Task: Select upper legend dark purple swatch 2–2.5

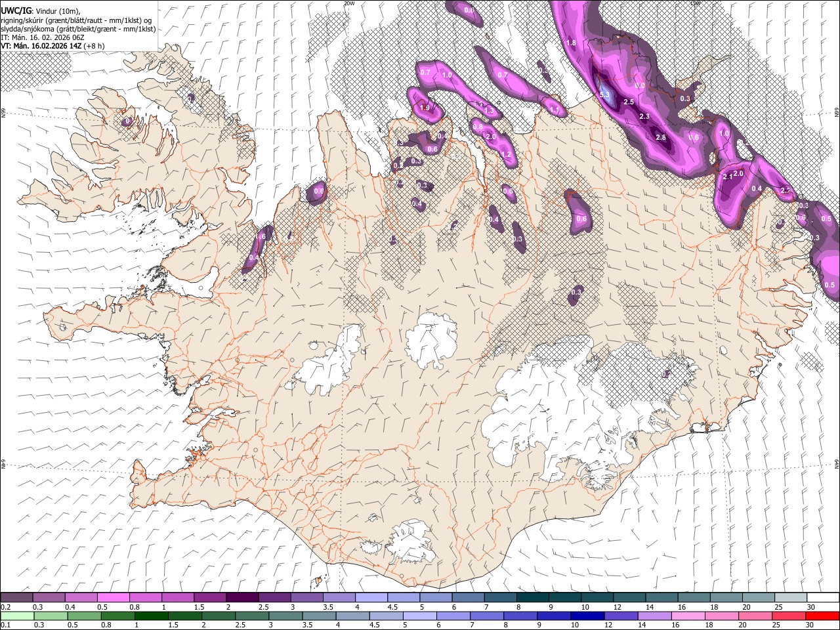Action: [x=242, y=597]
